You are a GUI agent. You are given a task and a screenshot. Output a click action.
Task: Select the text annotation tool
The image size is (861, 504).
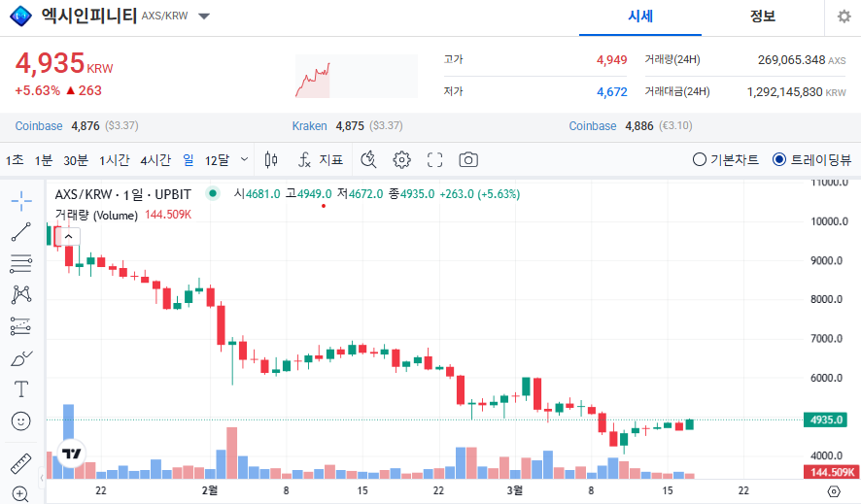[21, 389]
